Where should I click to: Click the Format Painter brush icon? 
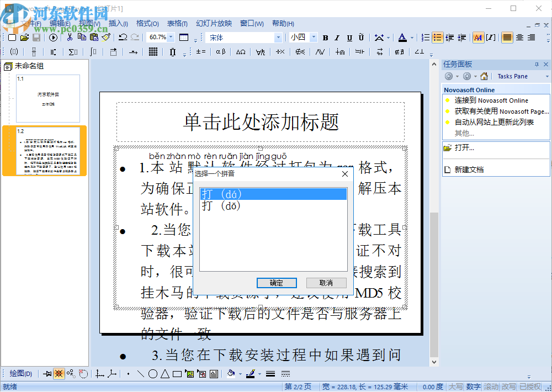[107, 37]
